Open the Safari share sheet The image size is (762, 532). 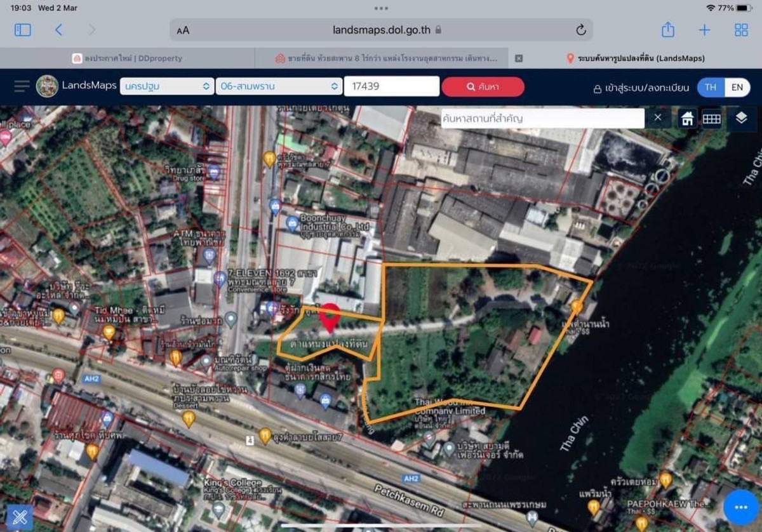667,30
